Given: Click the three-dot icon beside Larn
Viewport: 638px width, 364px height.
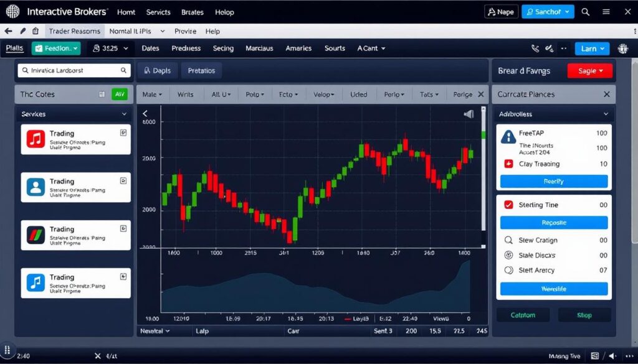Looking at the screenshot, I should coord(563,49).
